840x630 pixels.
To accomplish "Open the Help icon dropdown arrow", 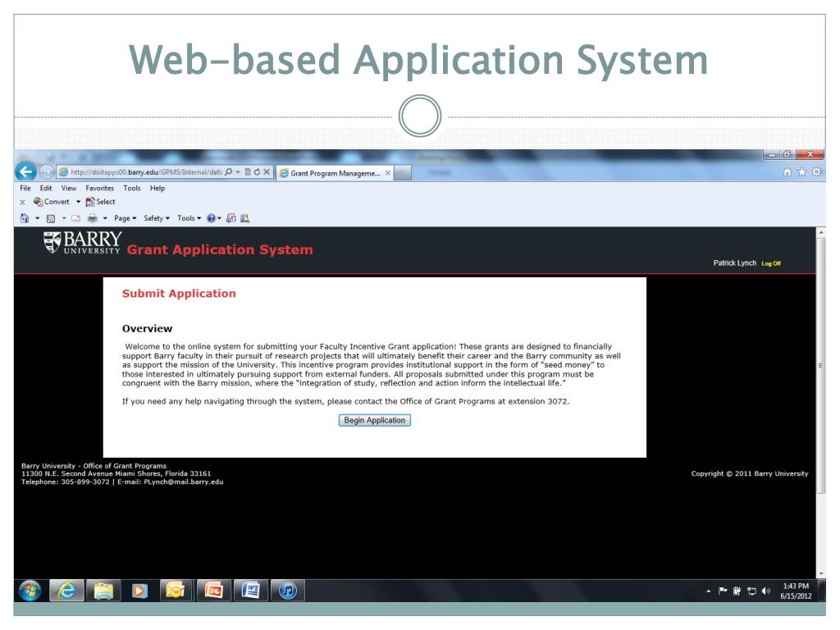I will coord(219,218).
